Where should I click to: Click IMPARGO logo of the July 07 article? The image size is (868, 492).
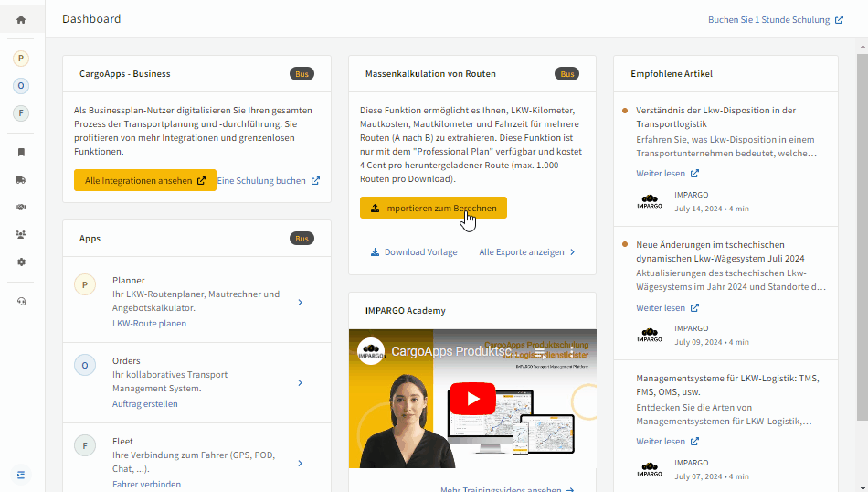pyautogui.click(x=650, y=470)
